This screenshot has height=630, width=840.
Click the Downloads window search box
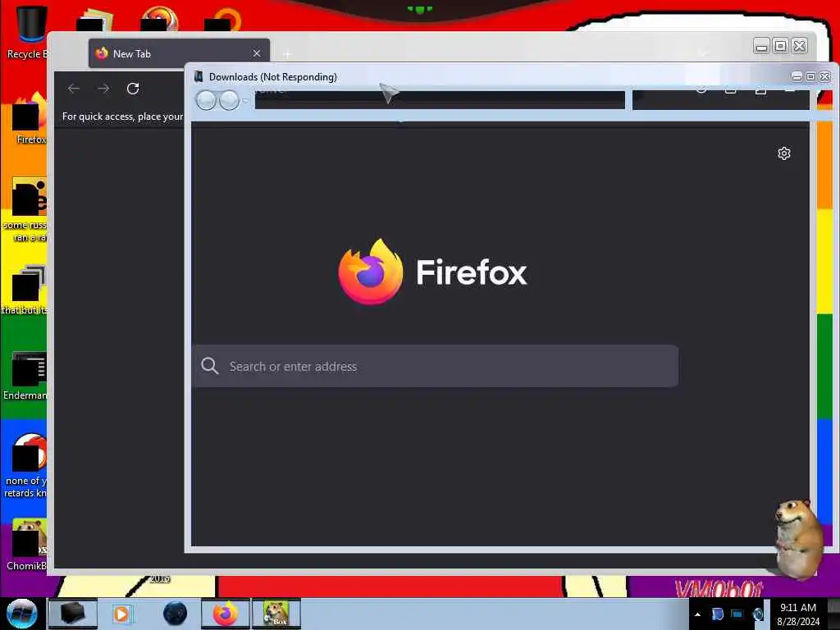coord(721,99)
